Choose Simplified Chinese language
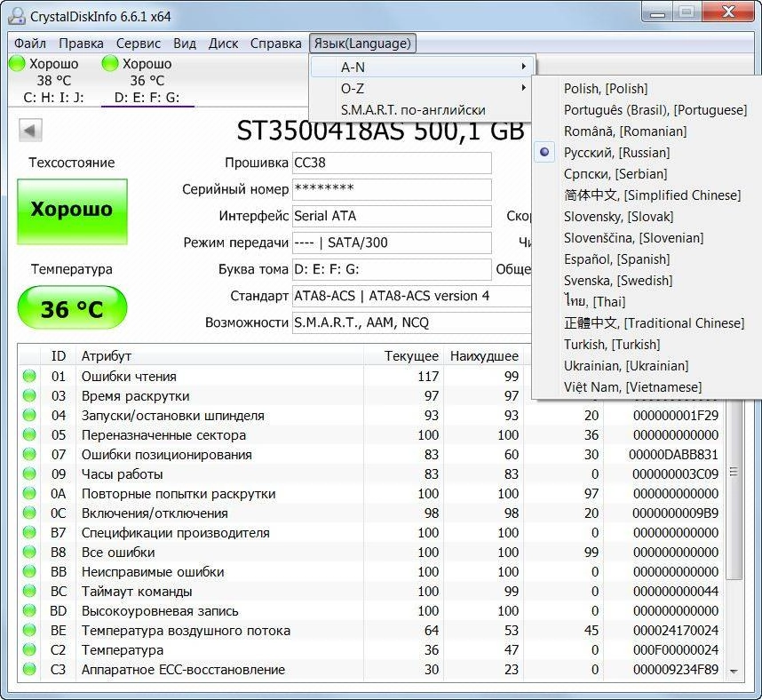 coord(647,195)
